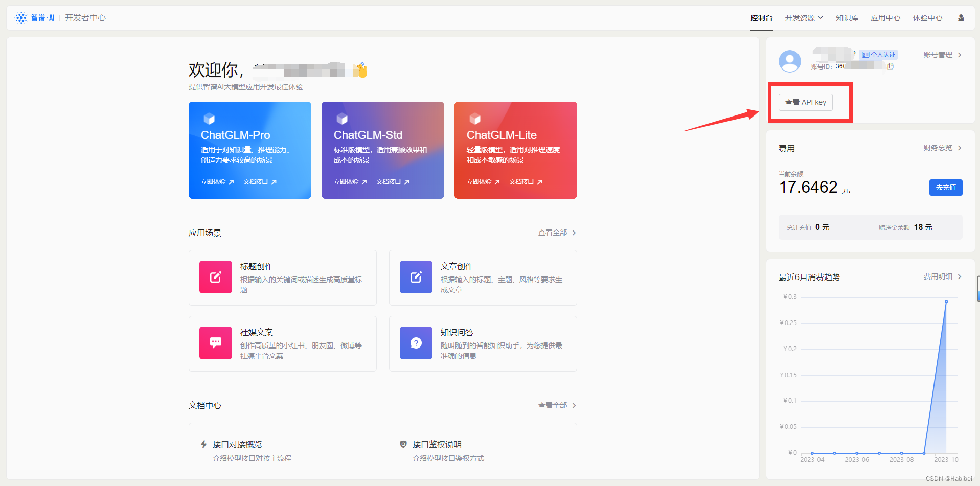Screen dimensions: 980x486
Task: Expand 查看全部 next to 应用场景
Action: tap(557, 233)
